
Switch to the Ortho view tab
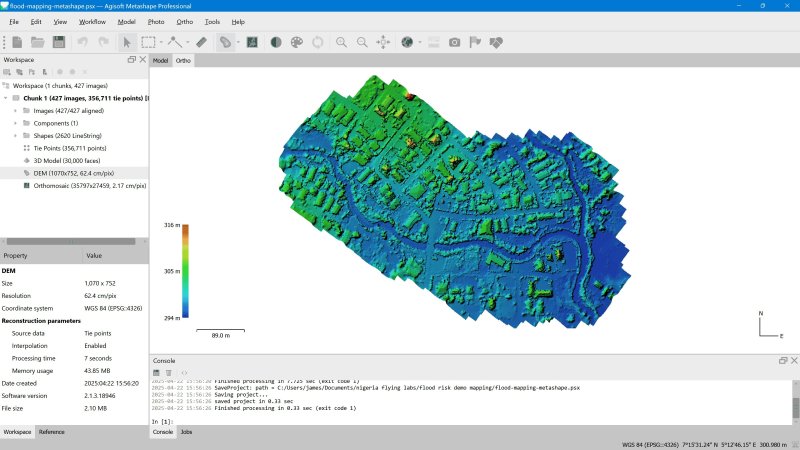[183, 61]
